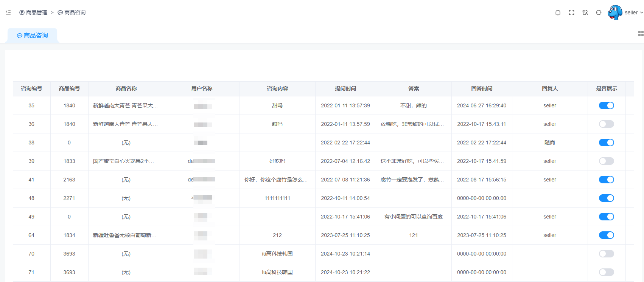Toggle off display for inquiry 48

coord(606,198)
